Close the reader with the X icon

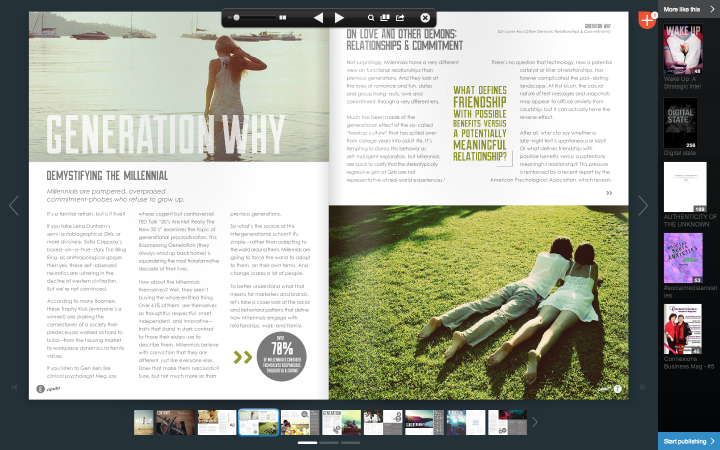[425, 18]
